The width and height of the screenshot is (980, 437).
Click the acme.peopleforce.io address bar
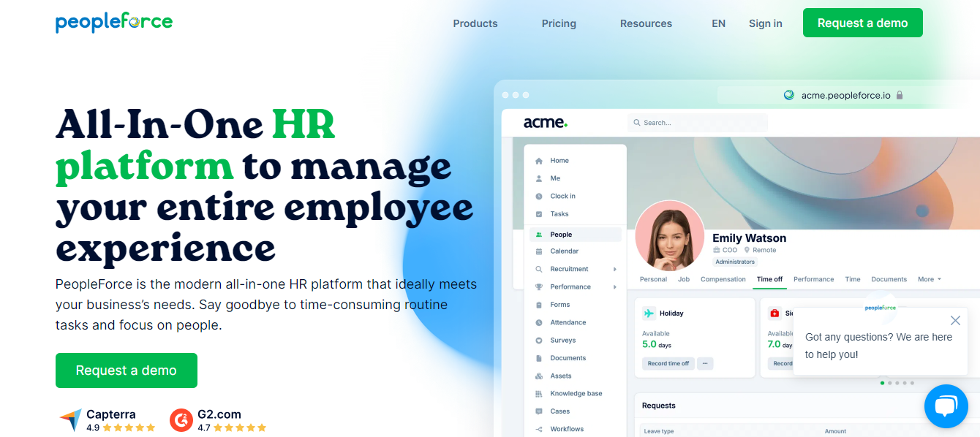pos(845,95)
